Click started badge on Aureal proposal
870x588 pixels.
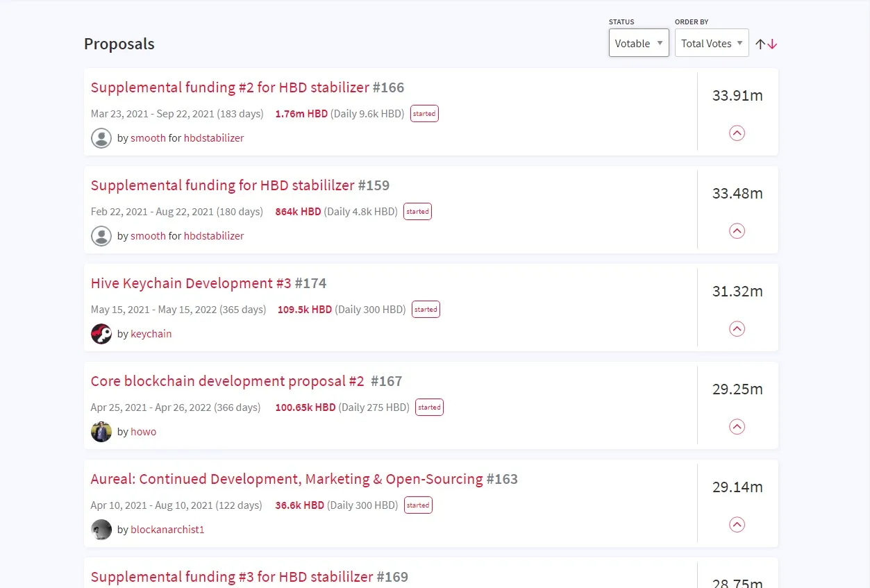pyautogui.click(x=418, y=505)
